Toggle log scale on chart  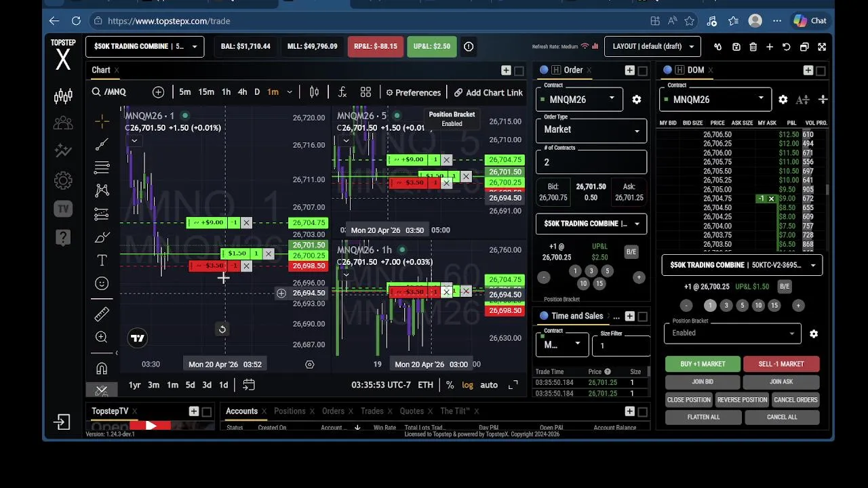click(468, 385)
